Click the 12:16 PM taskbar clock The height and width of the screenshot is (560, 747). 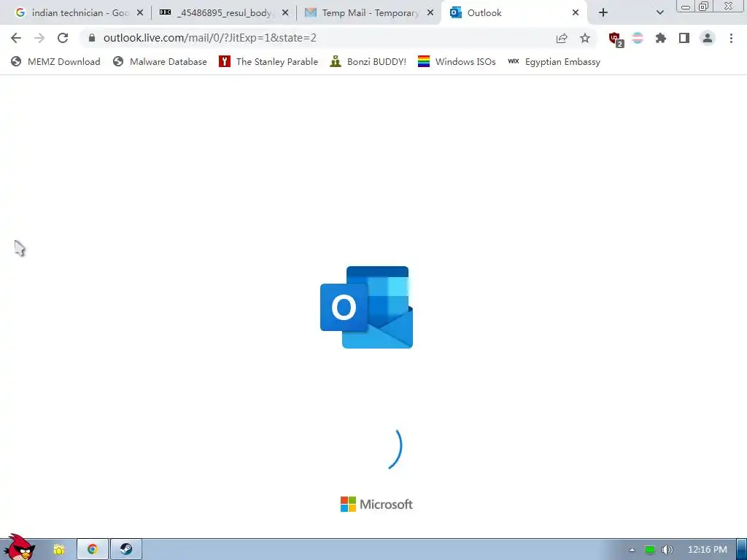708,550
